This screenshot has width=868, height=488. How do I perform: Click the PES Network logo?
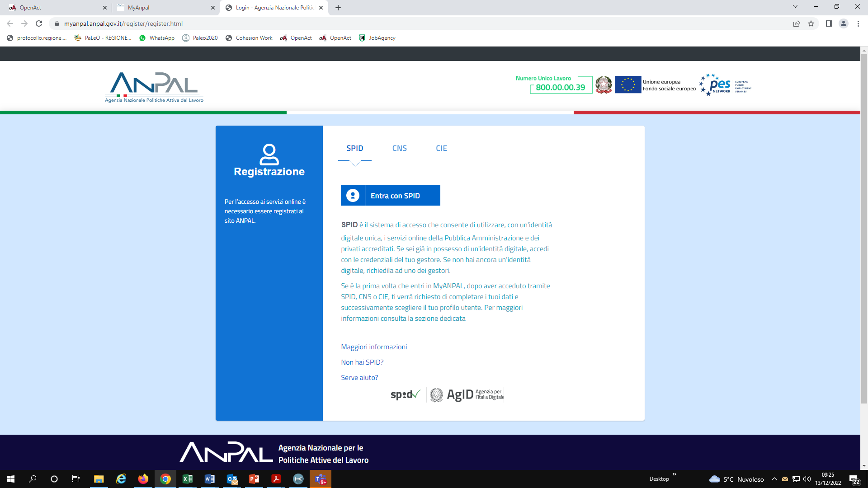pos(725,85)
